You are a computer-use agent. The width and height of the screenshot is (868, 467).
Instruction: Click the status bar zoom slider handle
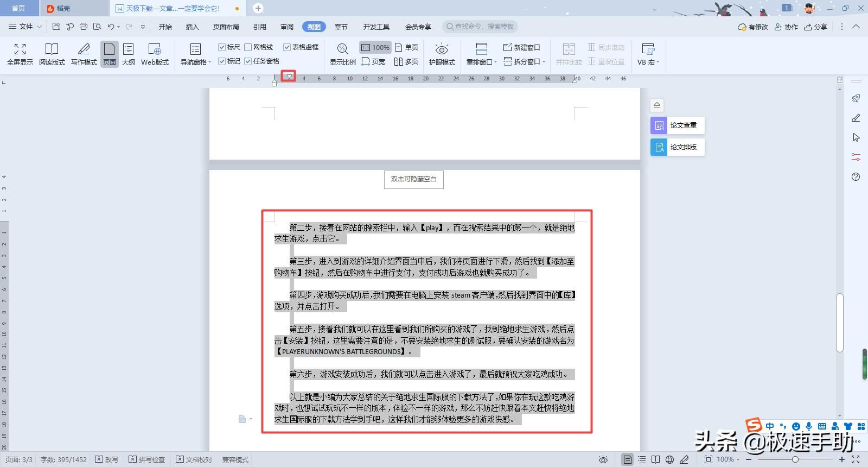[795, 459]
